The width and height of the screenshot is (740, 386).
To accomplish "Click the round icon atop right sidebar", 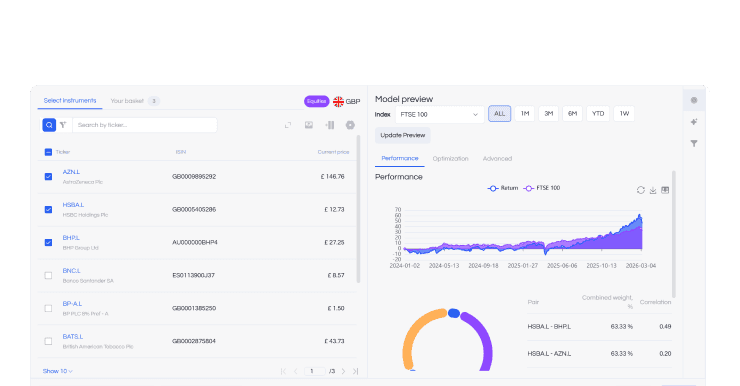I will pos(694,100).
